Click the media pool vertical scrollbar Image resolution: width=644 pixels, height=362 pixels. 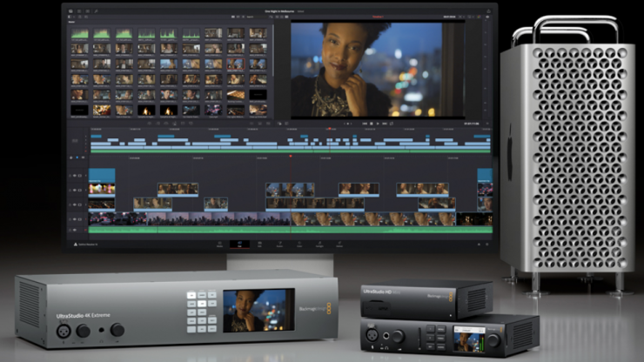point(271,70)
